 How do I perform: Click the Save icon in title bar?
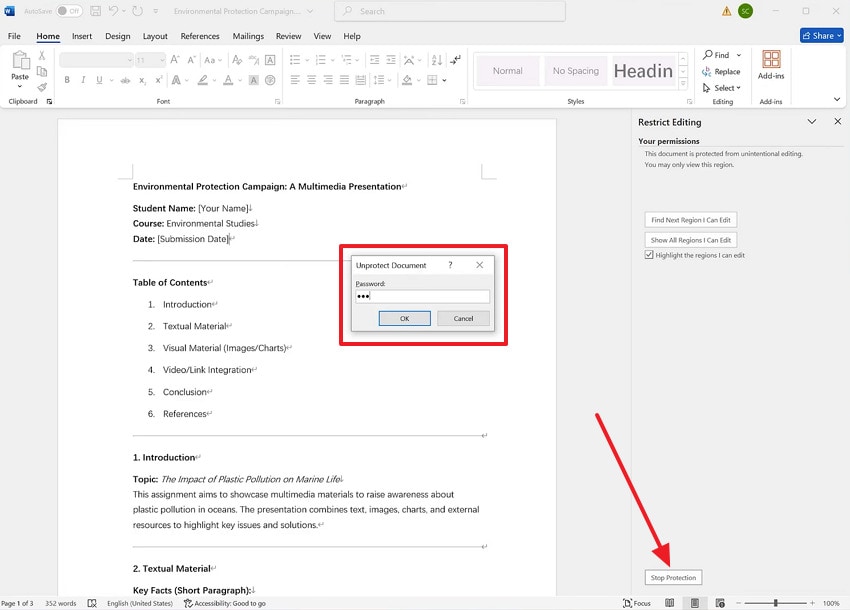click(x=95, y=11)
